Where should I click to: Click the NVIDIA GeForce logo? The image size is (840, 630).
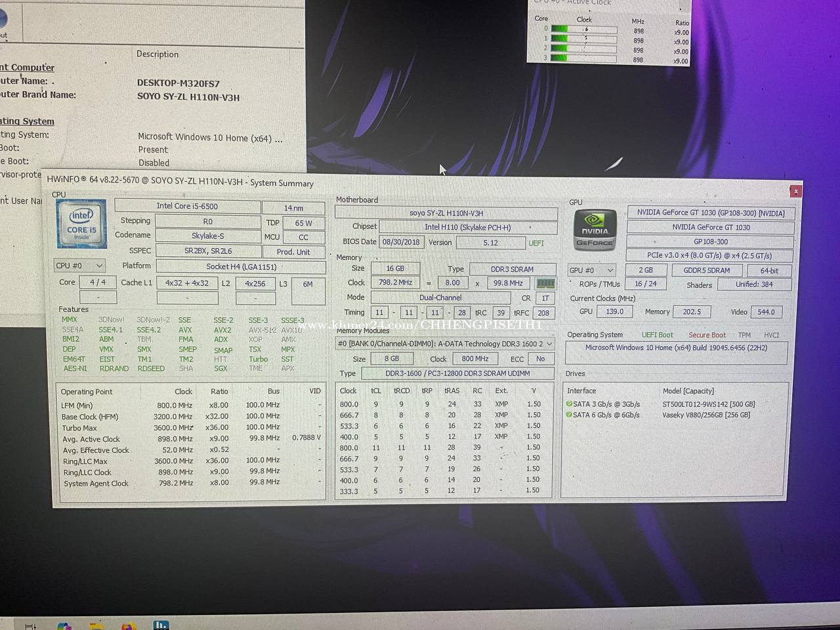[x=595, y=230]
